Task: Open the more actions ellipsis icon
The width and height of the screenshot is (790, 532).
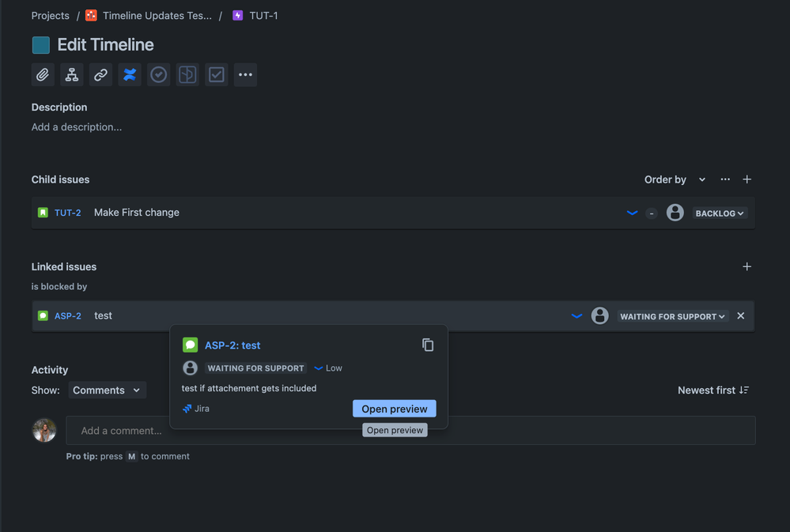Action: click(245, 74)
